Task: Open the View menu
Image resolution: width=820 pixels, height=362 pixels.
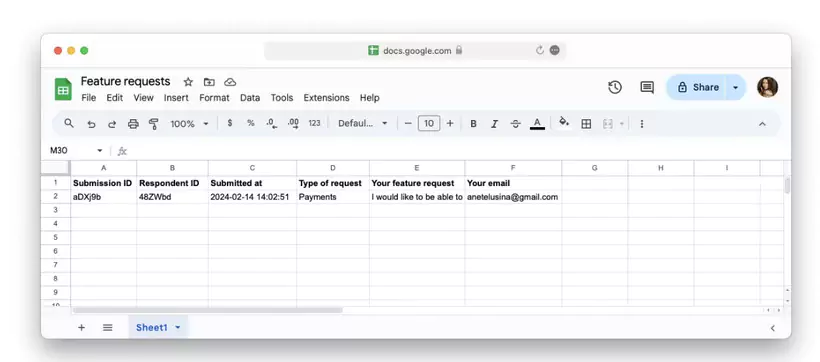Action: coord(143,98)
